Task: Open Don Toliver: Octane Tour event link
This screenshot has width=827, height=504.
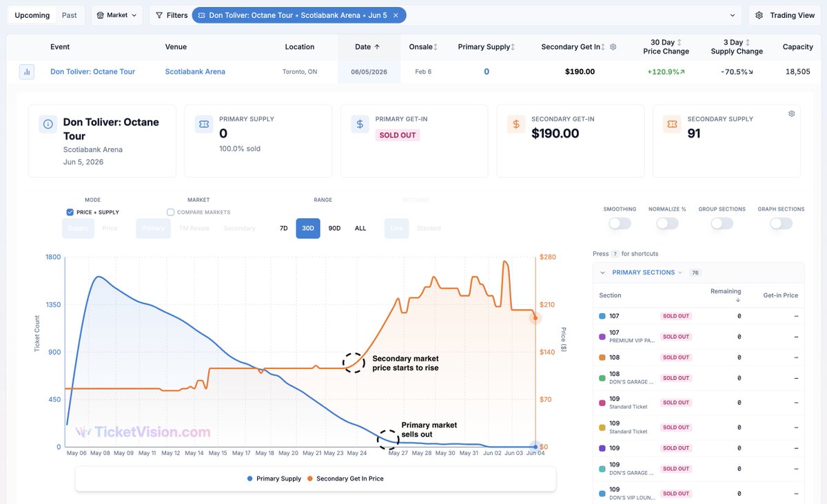Action: pos(92,72)
